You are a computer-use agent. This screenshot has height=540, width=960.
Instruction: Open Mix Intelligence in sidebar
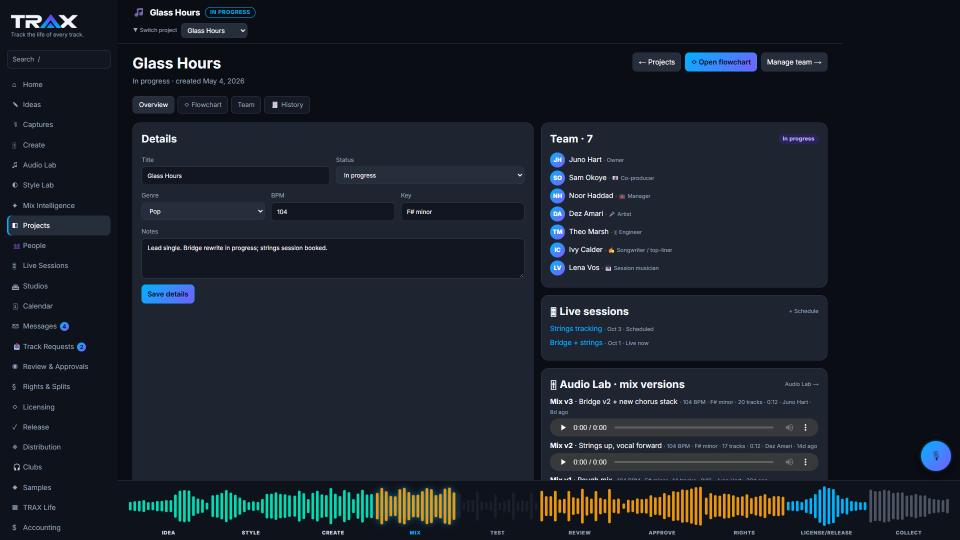pos(59,206)
